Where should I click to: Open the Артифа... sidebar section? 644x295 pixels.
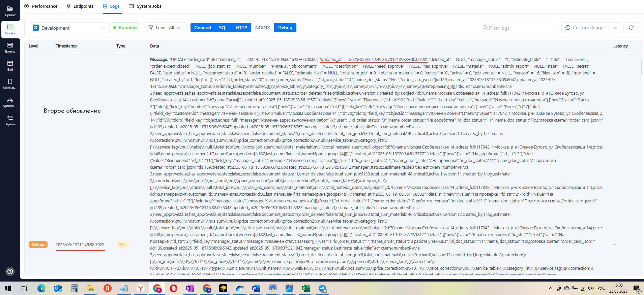(x=10, y=102)
